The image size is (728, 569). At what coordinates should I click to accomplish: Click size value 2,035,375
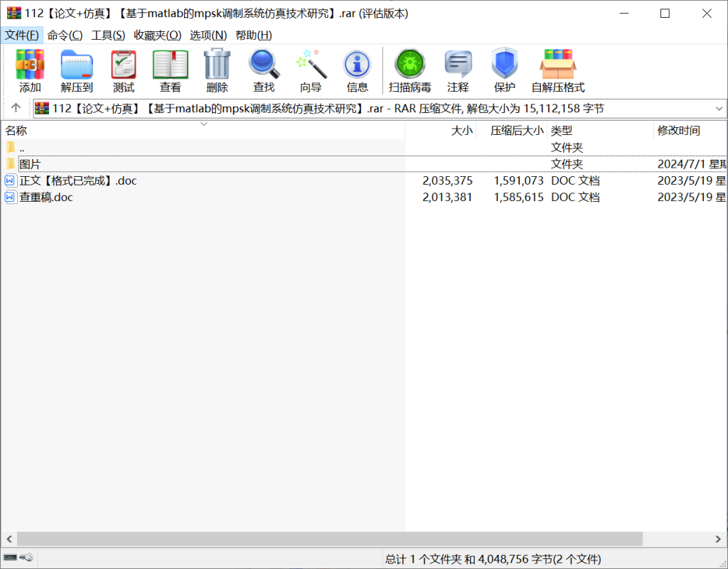pyautogui.click(x=447, y=180)
